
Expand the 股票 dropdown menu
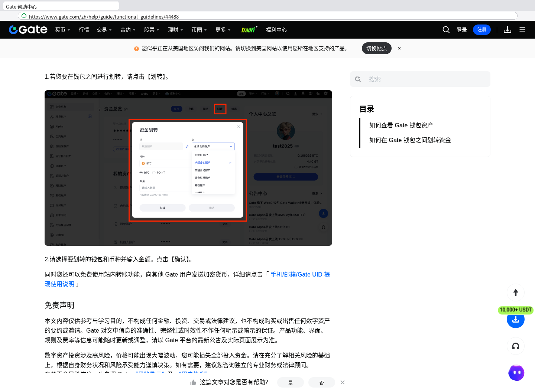click(152, 30)
